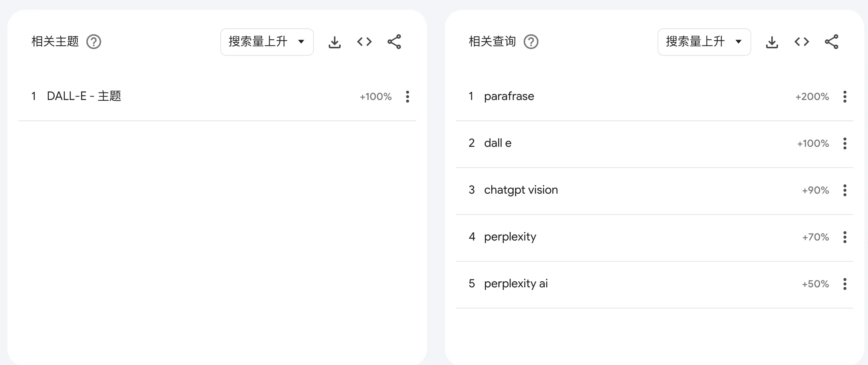Select the chatgpt vision query
Screen dimensions: 868x365
tap(521, 190)
